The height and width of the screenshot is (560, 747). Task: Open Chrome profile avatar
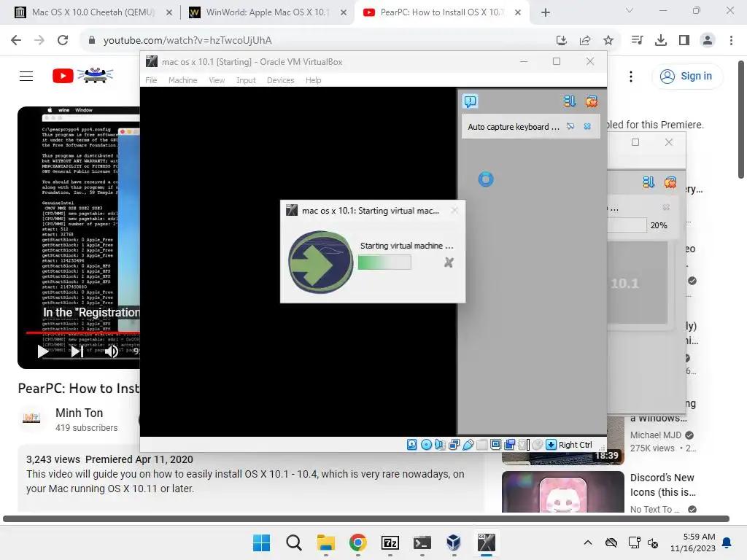(708, 40)
